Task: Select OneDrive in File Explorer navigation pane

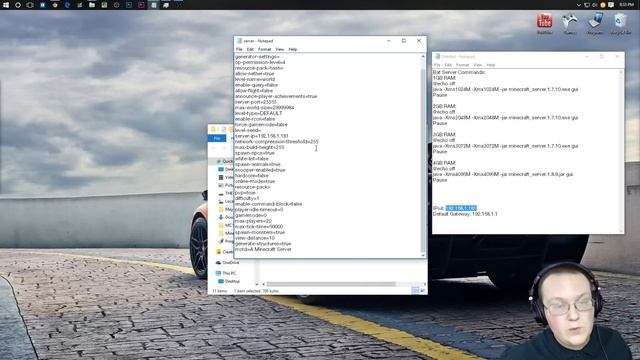Action: pyautogui.click(x=228, y=262)
